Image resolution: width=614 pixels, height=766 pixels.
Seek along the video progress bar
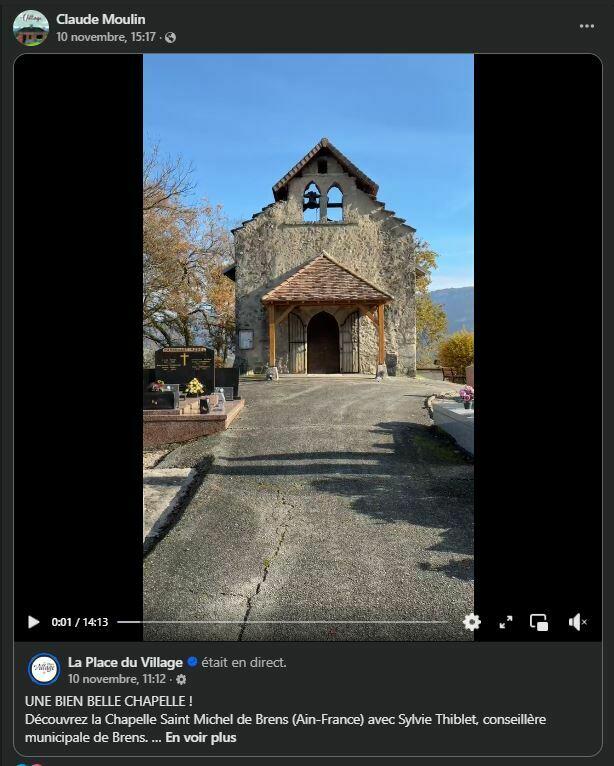pyautogui.click(x=283, y=622)
